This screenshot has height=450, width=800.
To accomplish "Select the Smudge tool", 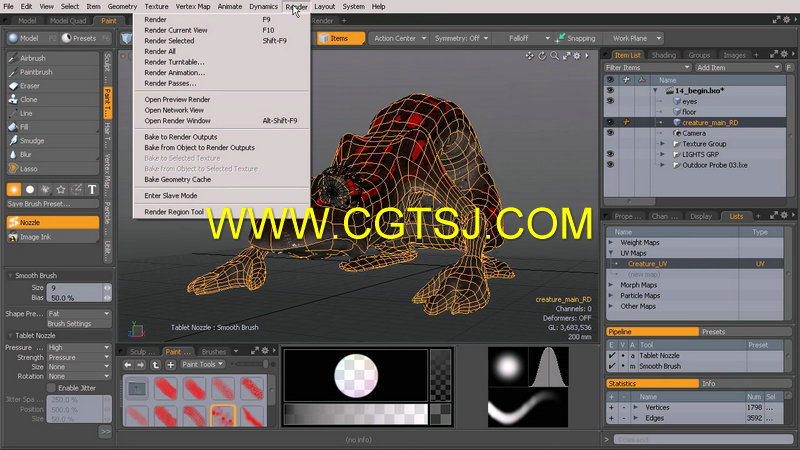I will pyautogui.click(x=53, y=141).
